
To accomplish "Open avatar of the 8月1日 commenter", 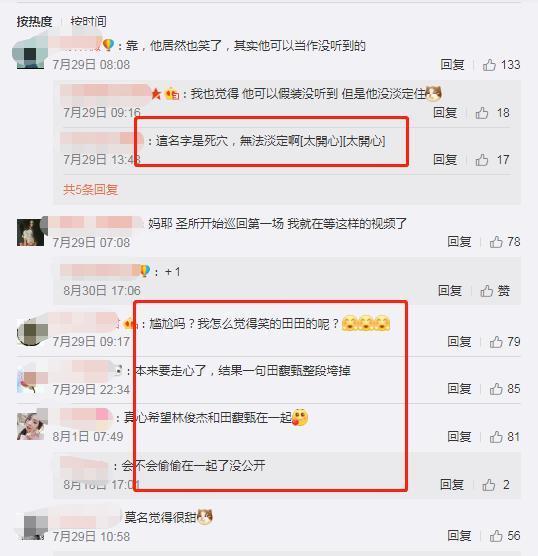I will pyautogui.click(x=30, y=426).
